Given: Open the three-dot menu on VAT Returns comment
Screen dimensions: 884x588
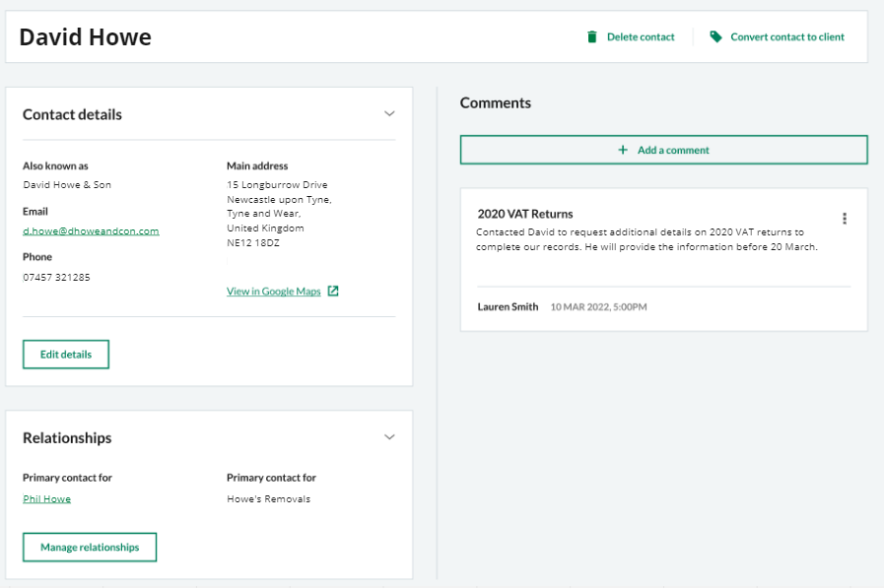Looking at the screenshot, I should pyautogui.click(x=845, y=219).
